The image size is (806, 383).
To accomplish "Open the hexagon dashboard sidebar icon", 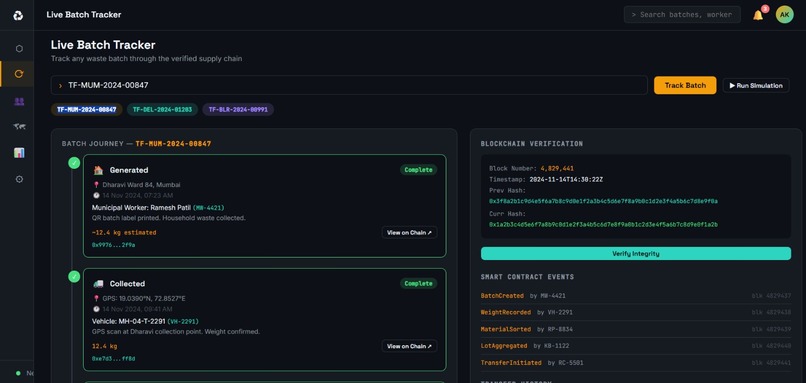I will (x=19, y=48).
